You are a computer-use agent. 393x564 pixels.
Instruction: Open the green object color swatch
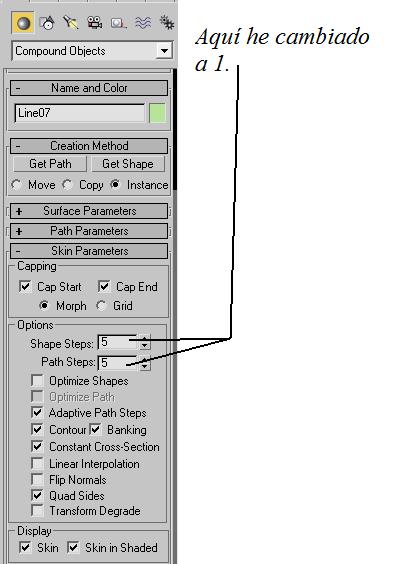157,113
